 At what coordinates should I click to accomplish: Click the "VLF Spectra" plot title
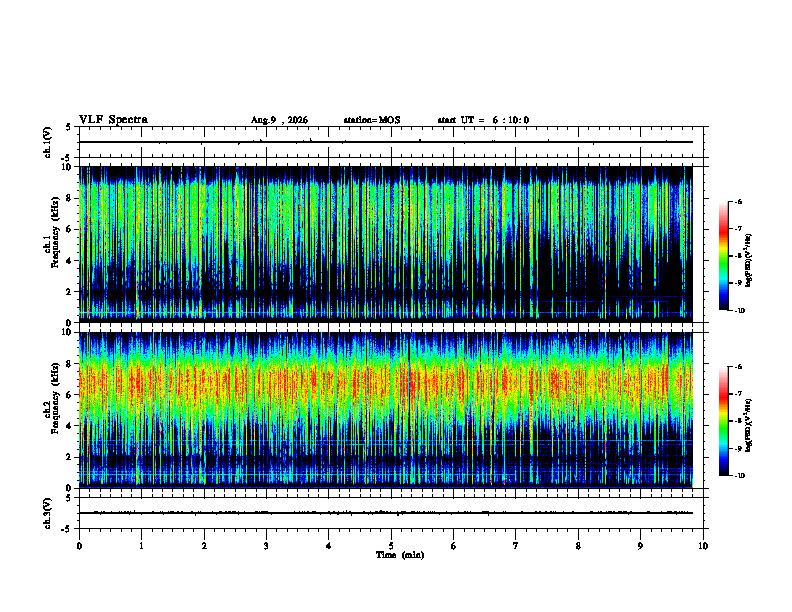(113, 120)
